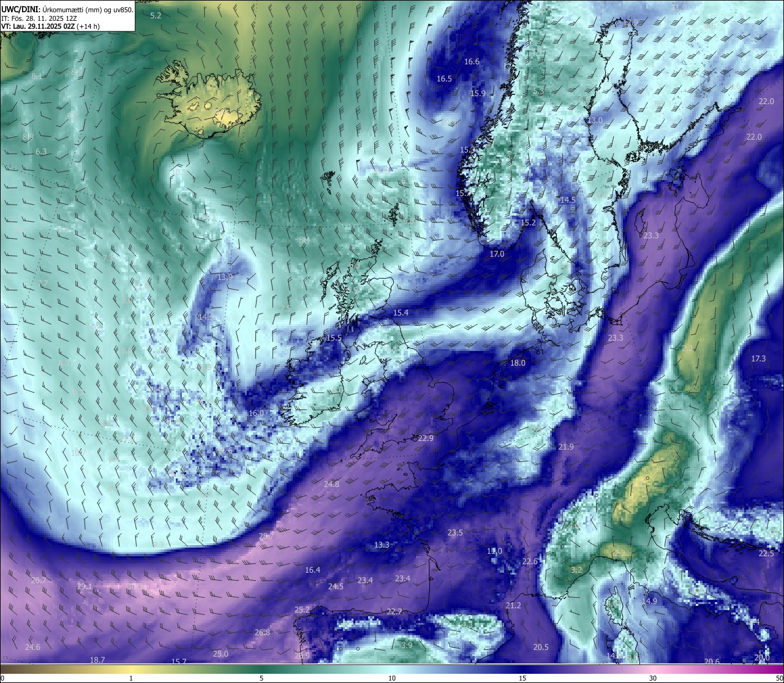Screen dimensions: 784x683
Task: Click the color scale tick labeled 10
Action: click(392, 677)
